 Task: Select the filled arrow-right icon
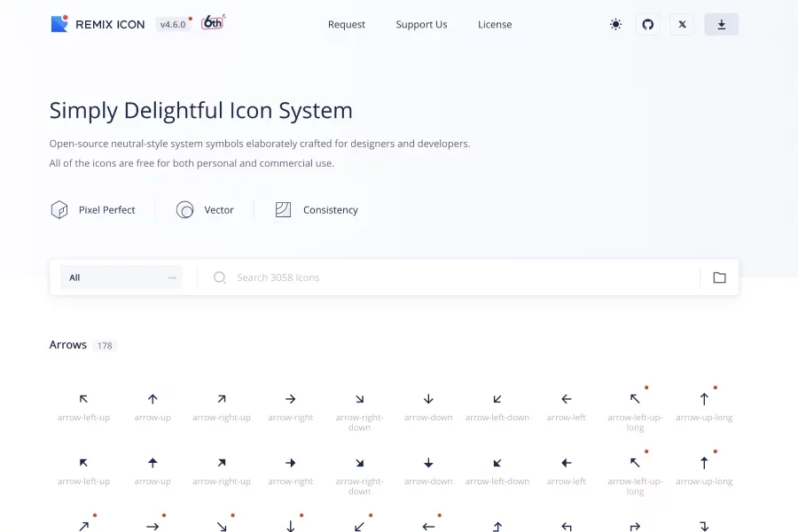(291, 464)
